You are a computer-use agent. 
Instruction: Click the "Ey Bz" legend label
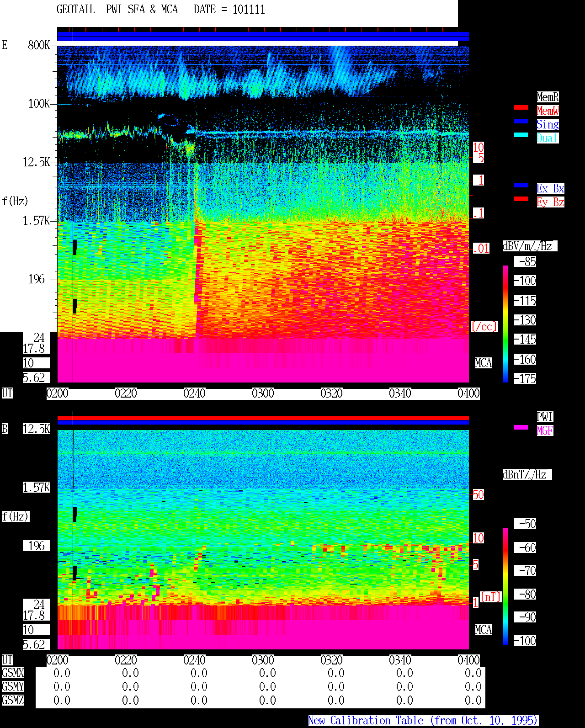[550, 202]
